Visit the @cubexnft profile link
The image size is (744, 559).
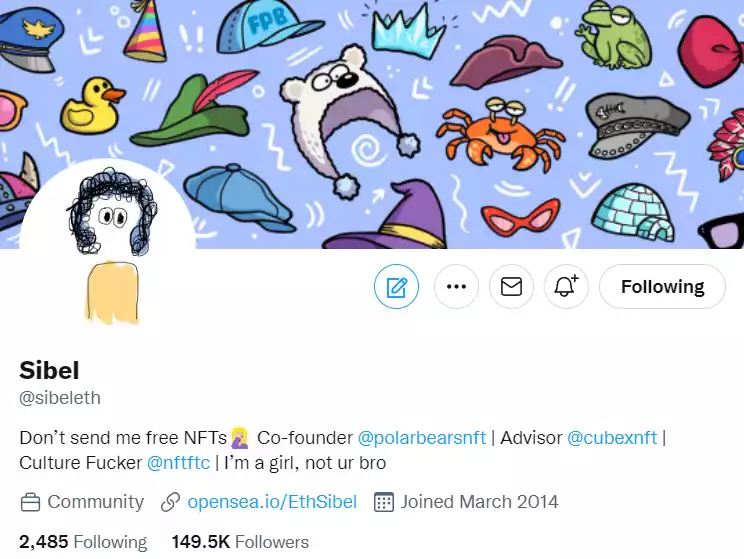click(614, 438)
